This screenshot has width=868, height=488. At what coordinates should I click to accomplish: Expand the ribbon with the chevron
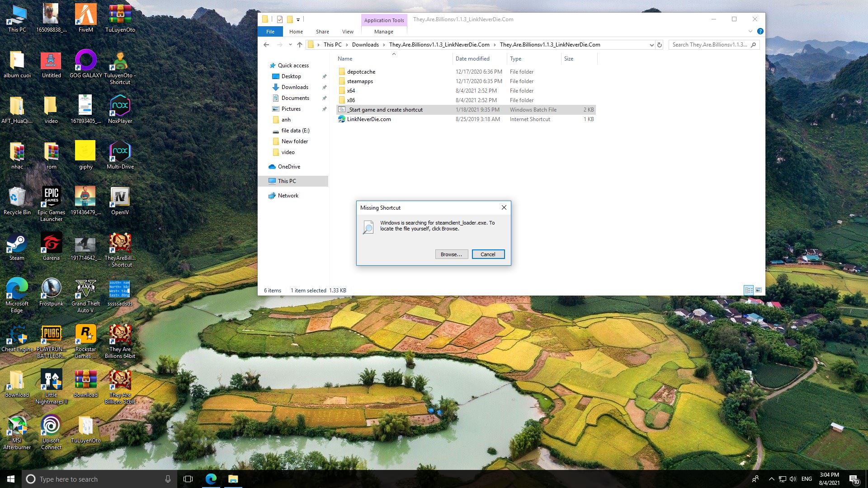750,32
